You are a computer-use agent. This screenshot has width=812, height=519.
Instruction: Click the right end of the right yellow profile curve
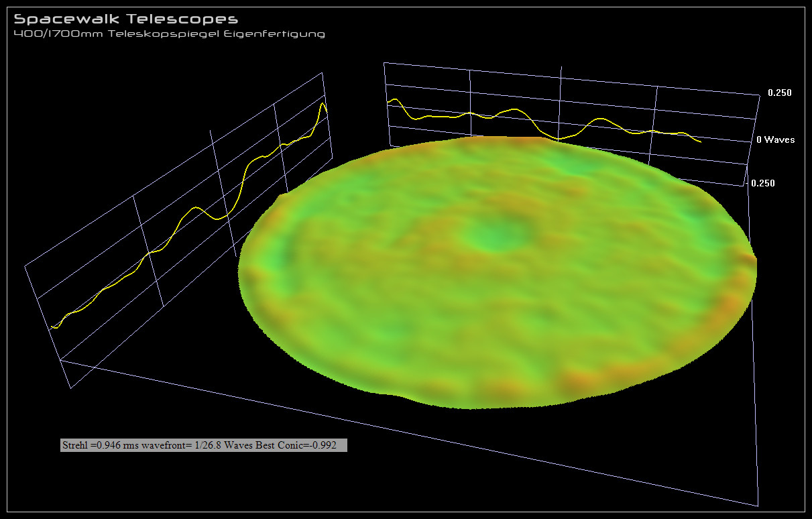[x=701, y=142]
